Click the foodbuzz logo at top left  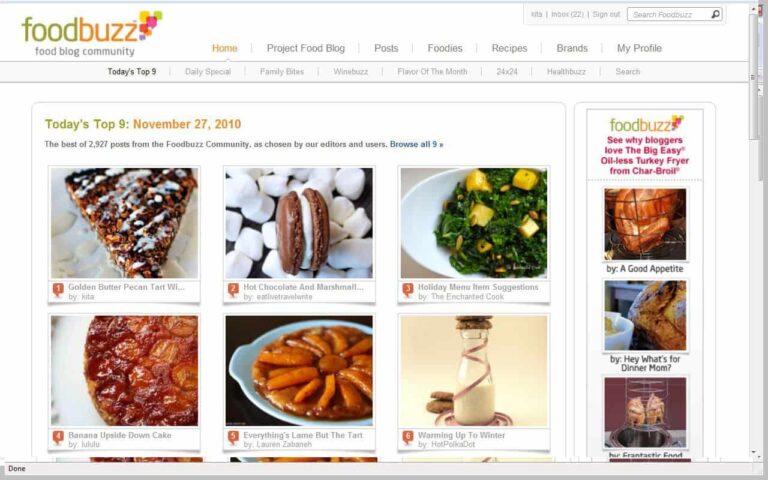click(92, 33)
